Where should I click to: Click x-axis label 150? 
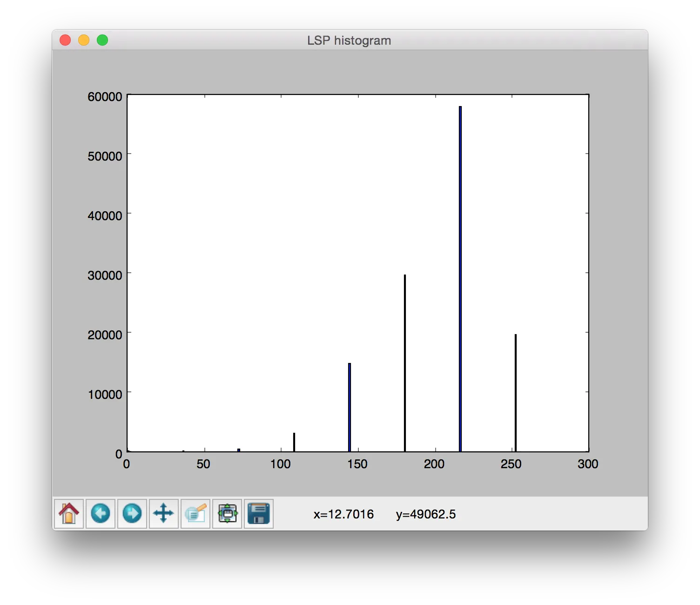(357, 464)
